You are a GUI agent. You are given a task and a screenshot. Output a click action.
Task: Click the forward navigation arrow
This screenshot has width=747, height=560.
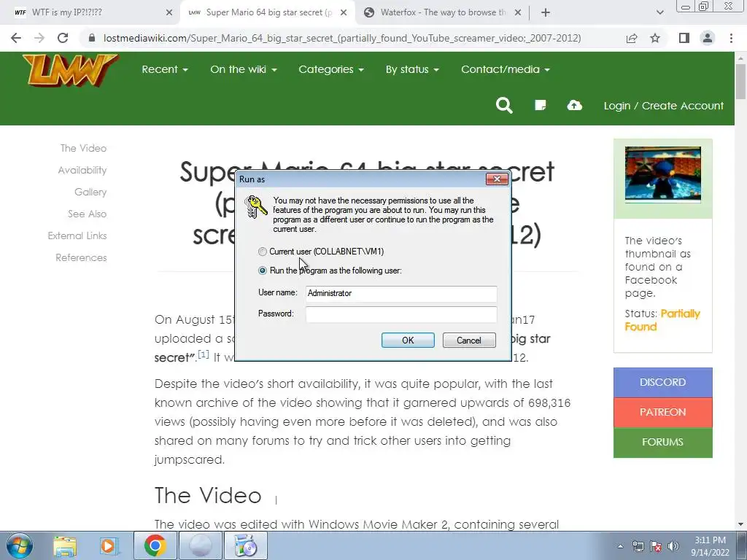[39, 38]
